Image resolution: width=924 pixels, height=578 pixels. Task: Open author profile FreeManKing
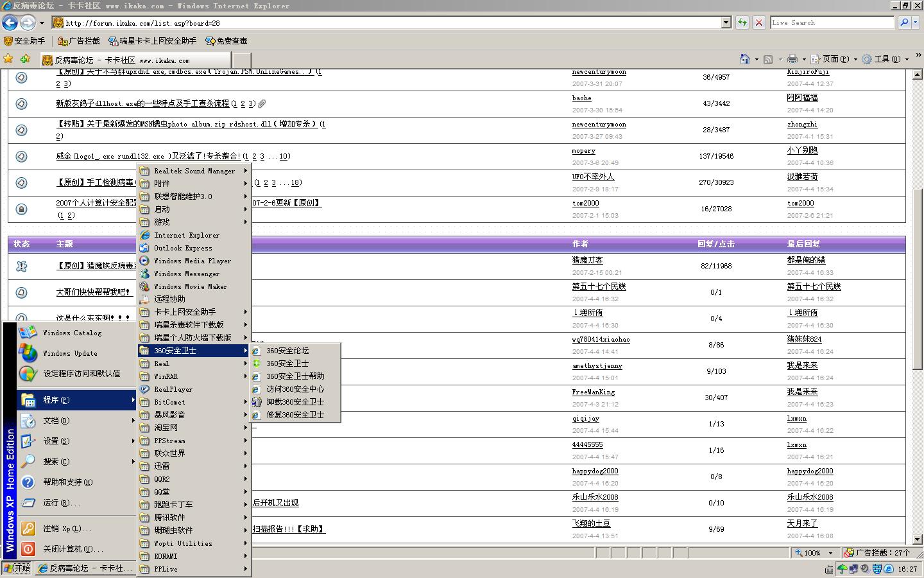(594, 392)
